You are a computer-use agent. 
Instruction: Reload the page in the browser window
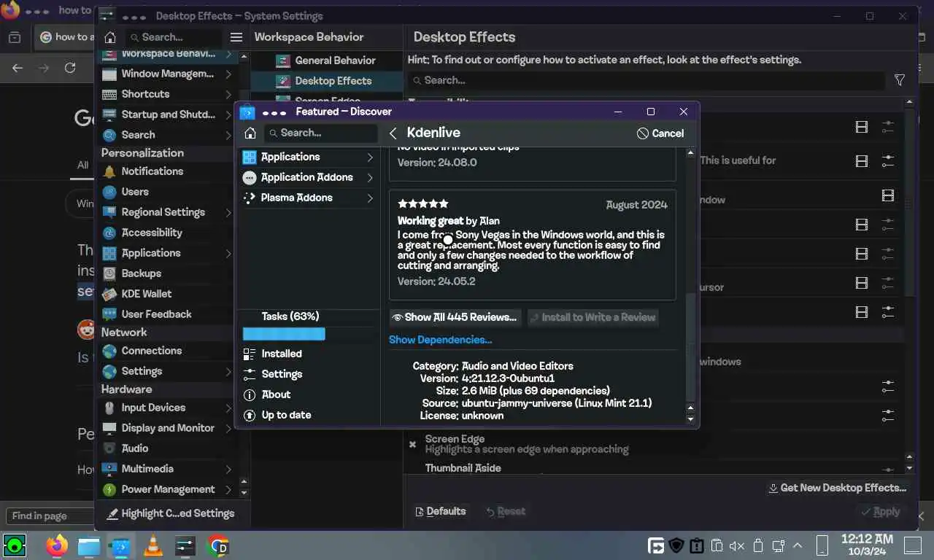click(x=70, y=68)
